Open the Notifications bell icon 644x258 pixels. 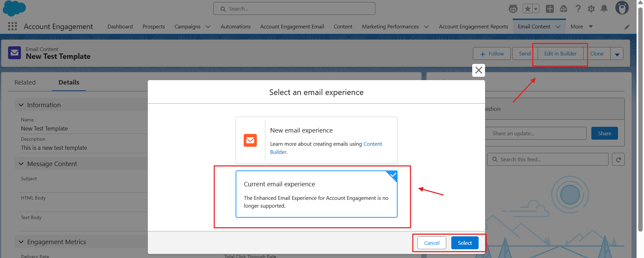coord(604,9)
